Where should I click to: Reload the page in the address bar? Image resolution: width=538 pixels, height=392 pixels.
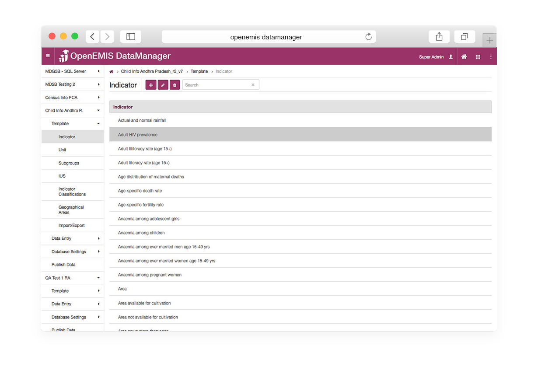click(x=368, y=37)
